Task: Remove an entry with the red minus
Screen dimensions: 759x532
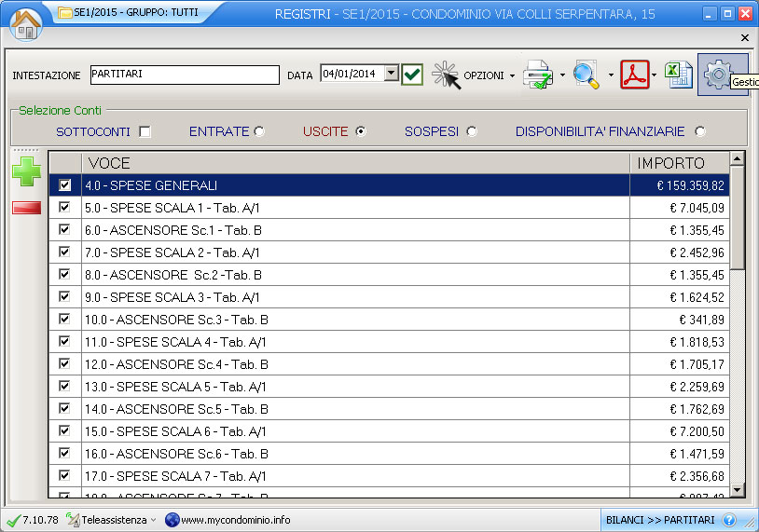Action: (27, 207)
